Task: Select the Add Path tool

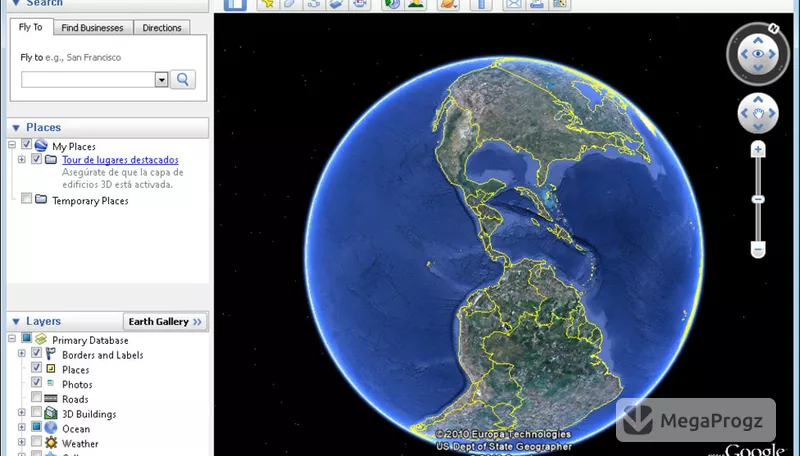Action: [313, 4]
